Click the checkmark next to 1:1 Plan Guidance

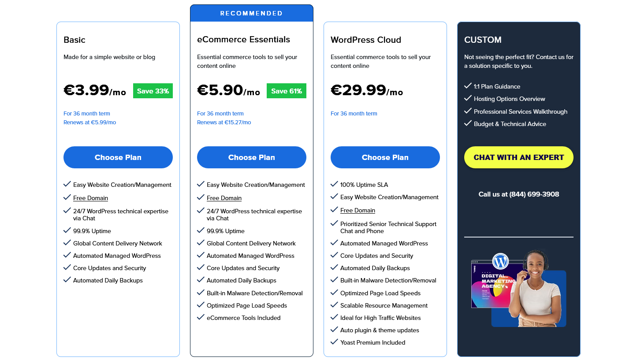tap(468, 86)
